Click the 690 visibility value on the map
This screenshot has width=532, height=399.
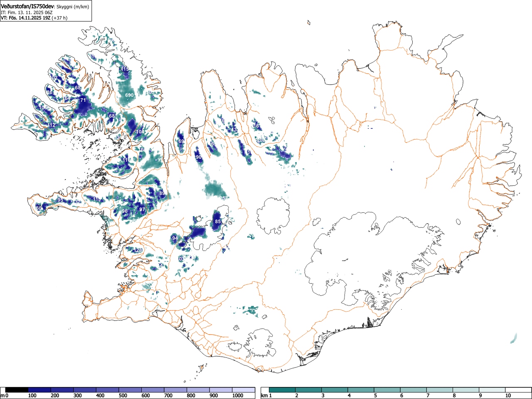[129, 95]
